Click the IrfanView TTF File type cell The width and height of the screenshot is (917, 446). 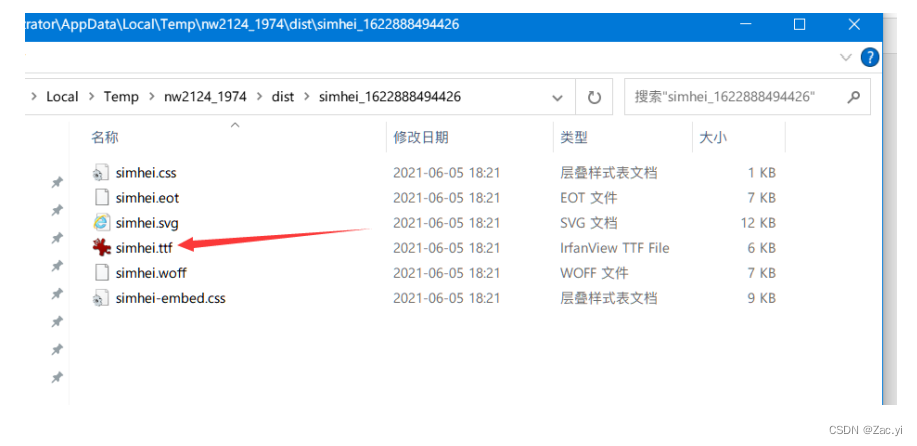point(615,248)
